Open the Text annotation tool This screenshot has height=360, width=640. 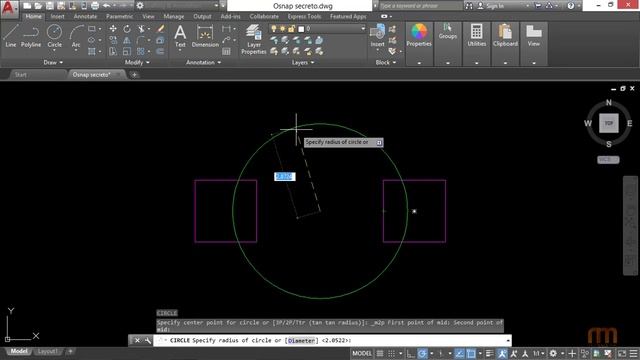(180, 36)
